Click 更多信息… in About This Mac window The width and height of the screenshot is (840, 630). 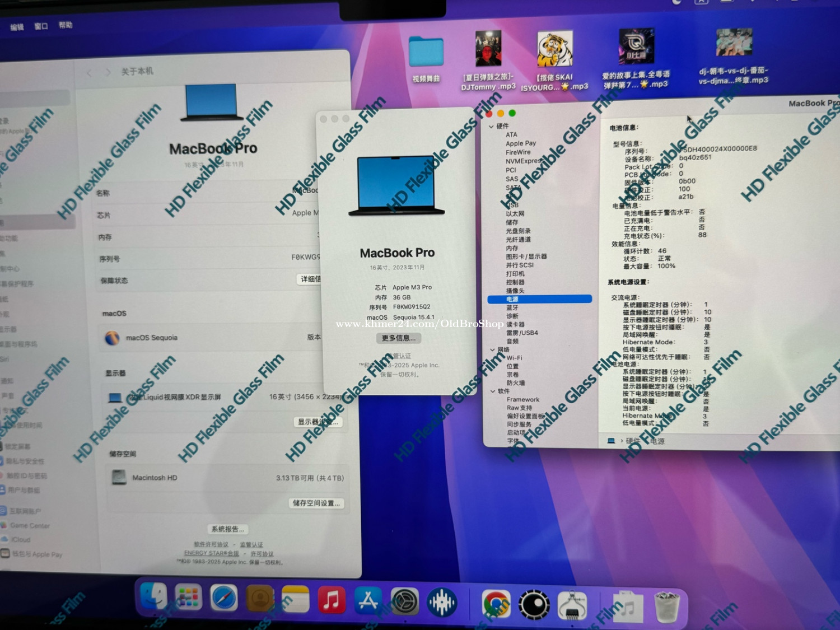click(398, 338)
